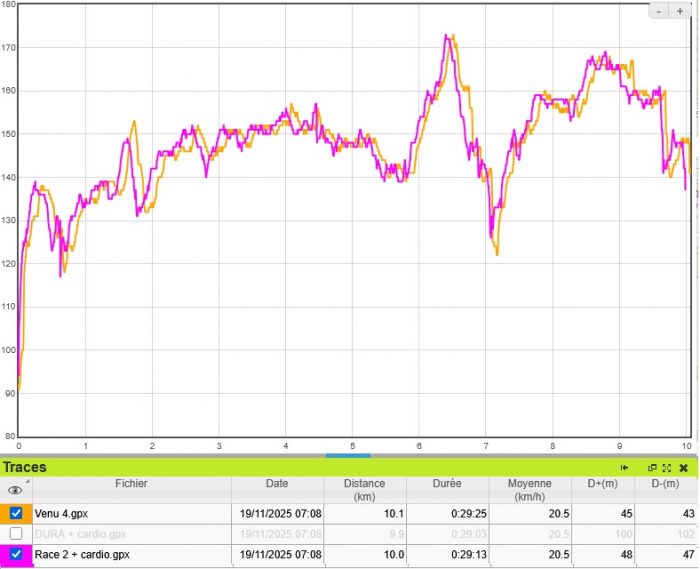Click the magenta color swatch for Race 2

[4, 554]
